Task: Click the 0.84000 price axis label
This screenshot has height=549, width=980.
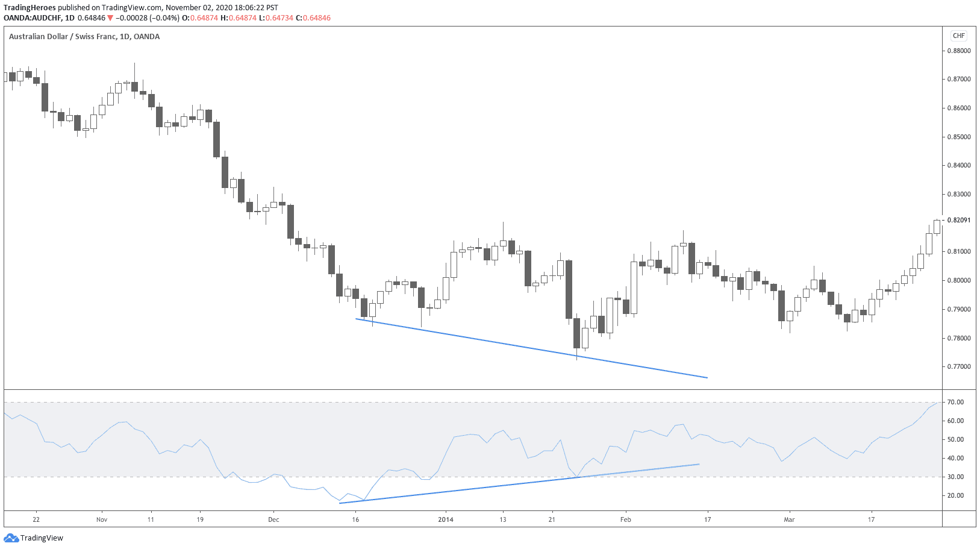Action: [x=959, y=165]
